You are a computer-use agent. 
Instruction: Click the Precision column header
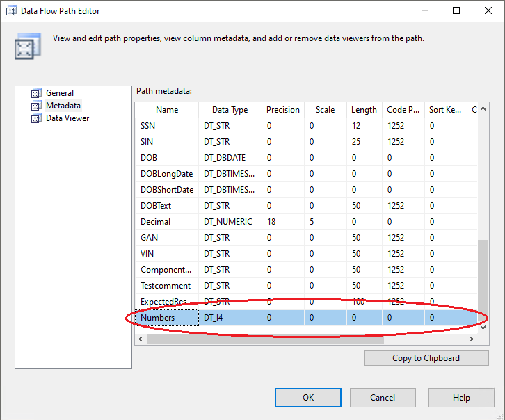282,110
